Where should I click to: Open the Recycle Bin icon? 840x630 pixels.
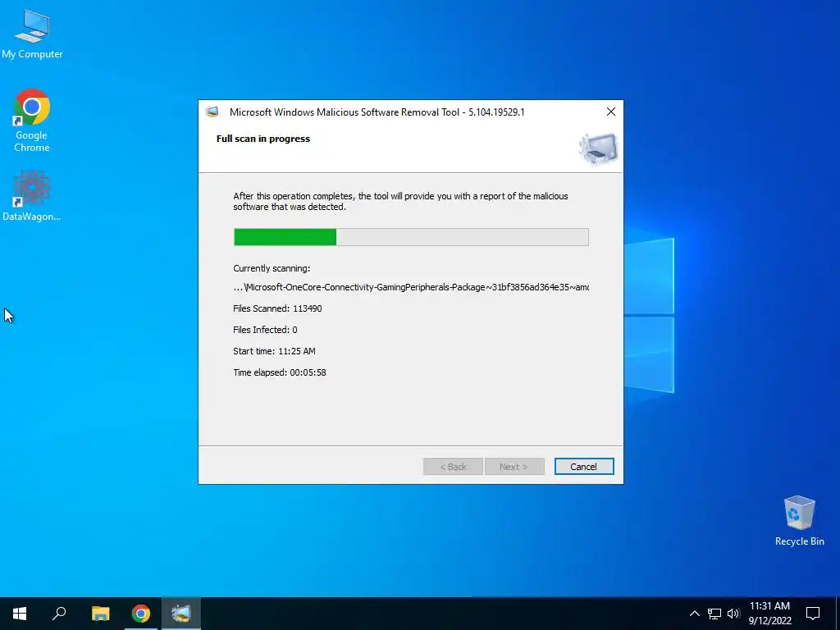coord(799,521)
